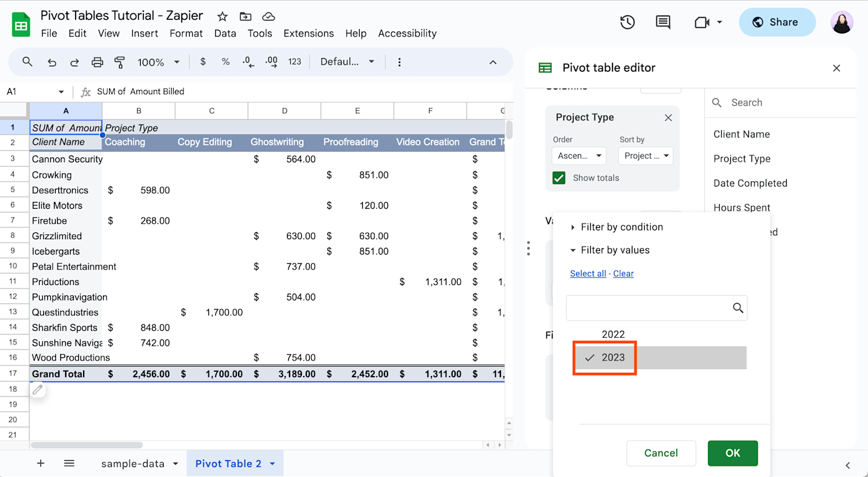The image size is (868, 477).
Task: Select the Cannon Security cell
Action: pos(66,159)
